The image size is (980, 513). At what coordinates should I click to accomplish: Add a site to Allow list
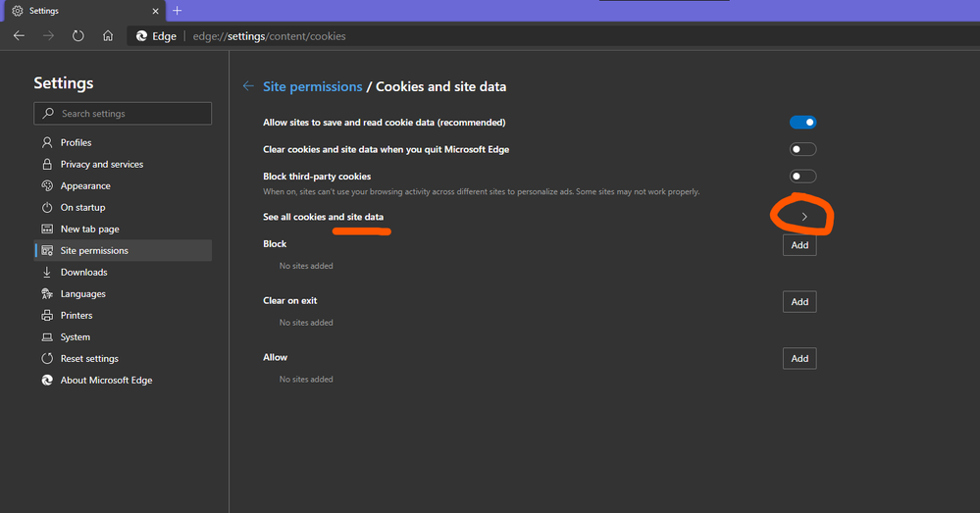[799, 359]
